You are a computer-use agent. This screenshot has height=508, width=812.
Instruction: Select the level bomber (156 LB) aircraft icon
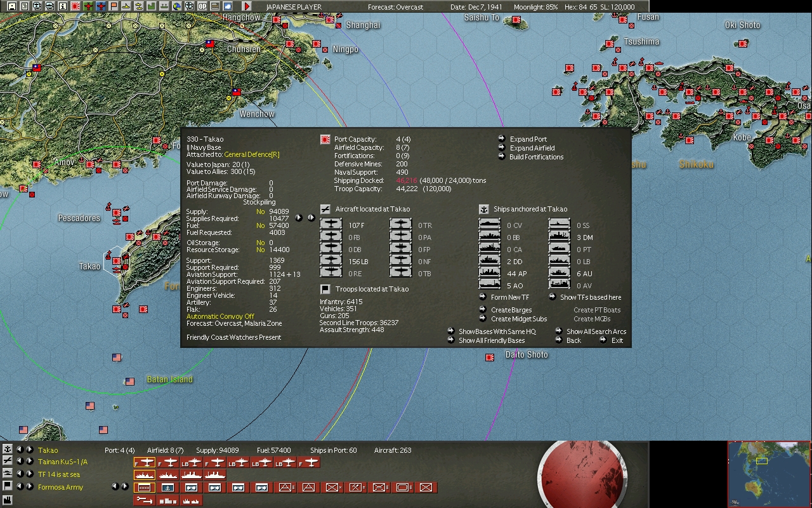331,261
